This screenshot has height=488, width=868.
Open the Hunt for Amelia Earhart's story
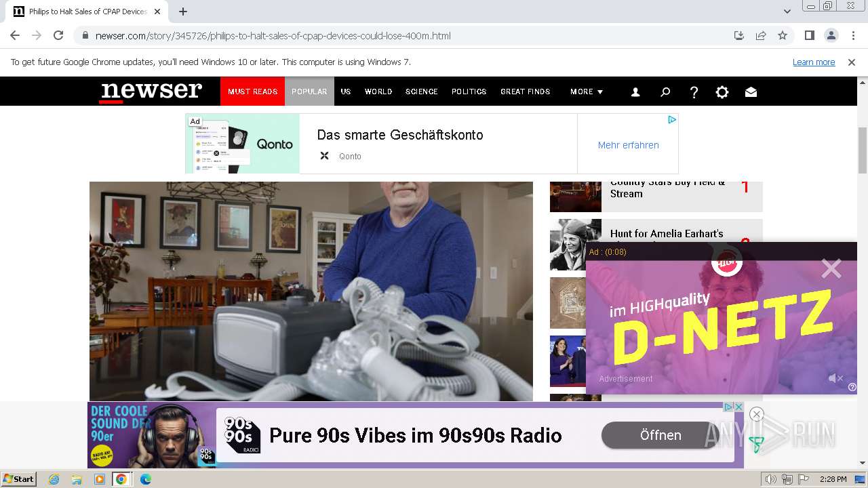point(667,234)
